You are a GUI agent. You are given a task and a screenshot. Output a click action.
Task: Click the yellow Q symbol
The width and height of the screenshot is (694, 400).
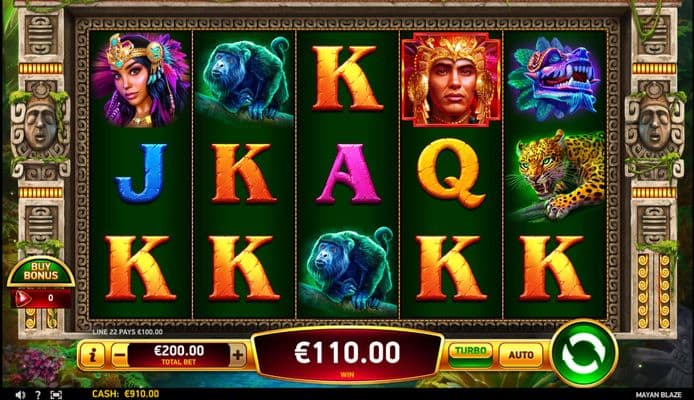coord(451,173)
